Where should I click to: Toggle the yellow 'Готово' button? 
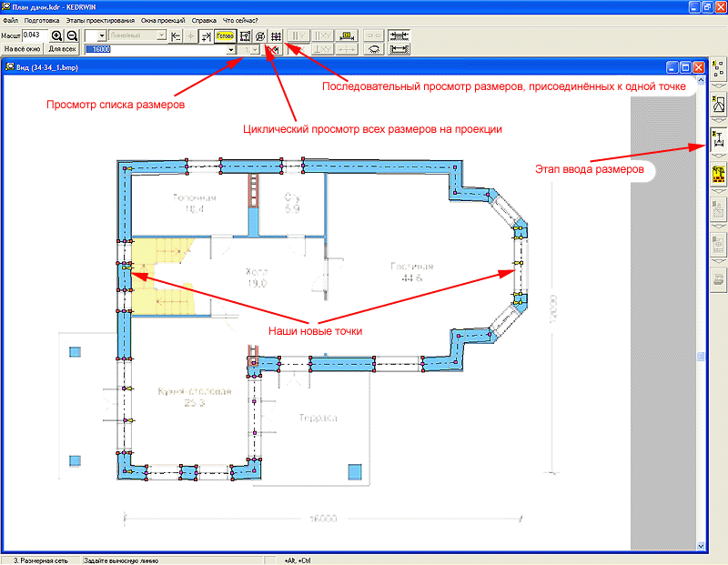point(225,35)
